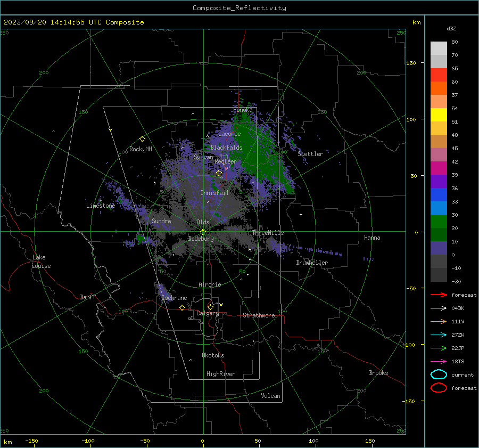Click the yellow diamond marker below Cochrane
The height and width of the screenshot is (448, 479).
click(x=182, y=307)
